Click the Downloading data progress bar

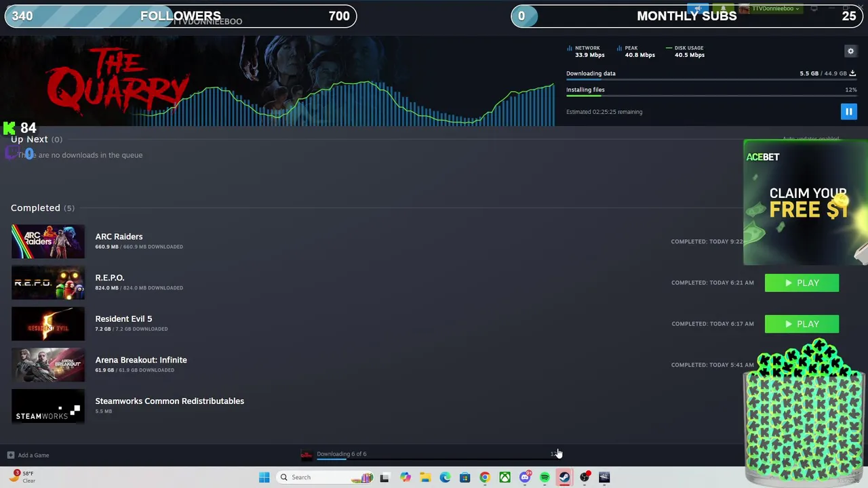click(711, 80)
